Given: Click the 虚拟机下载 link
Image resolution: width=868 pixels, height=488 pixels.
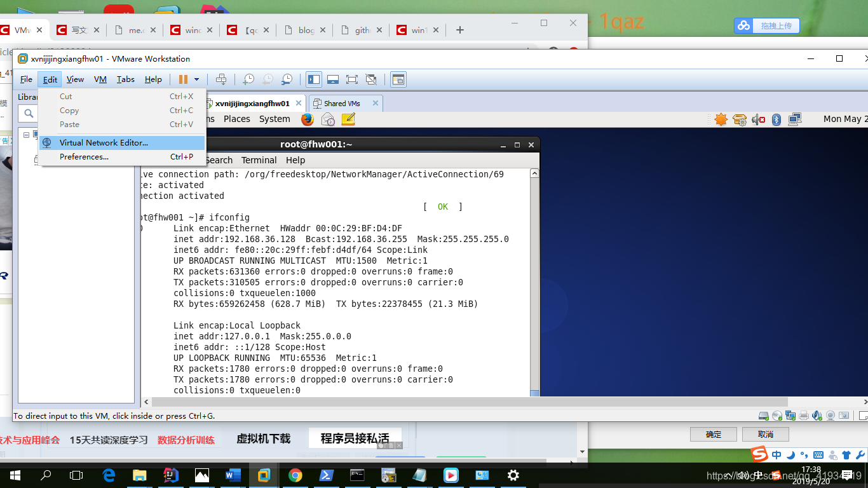Looking at the screenshot, I should (x=264, y=439).
